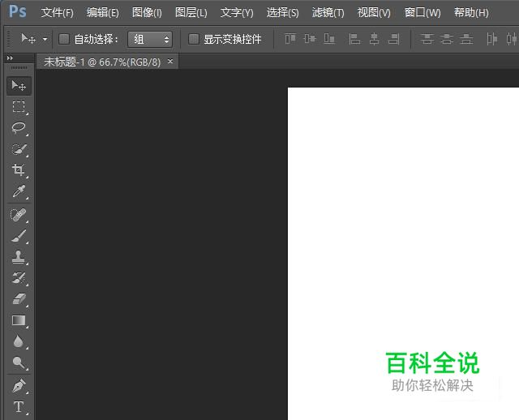Select the Crop tool
Image resolution: width=519 pixels, height=420 pixels.
coord(19,170)
